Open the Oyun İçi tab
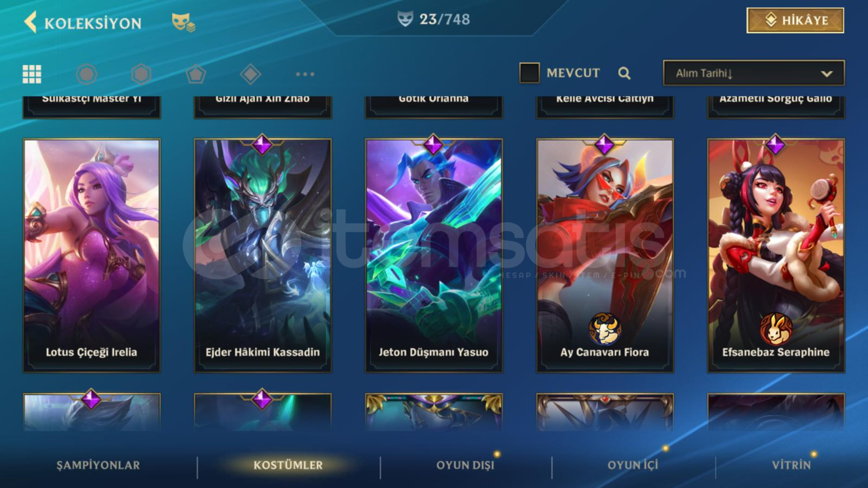This screenshot has height=488, width=868. tap(633, 465)
